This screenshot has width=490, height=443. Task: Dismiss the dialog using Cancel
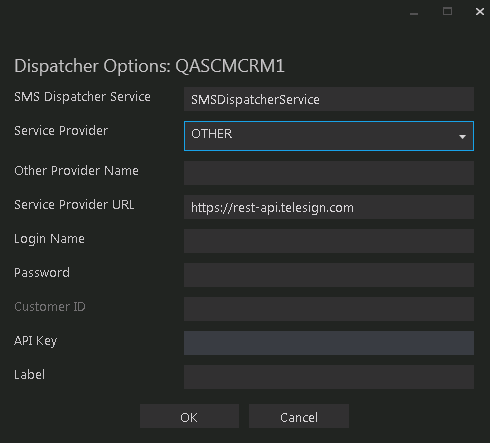(x=299, y=416)
